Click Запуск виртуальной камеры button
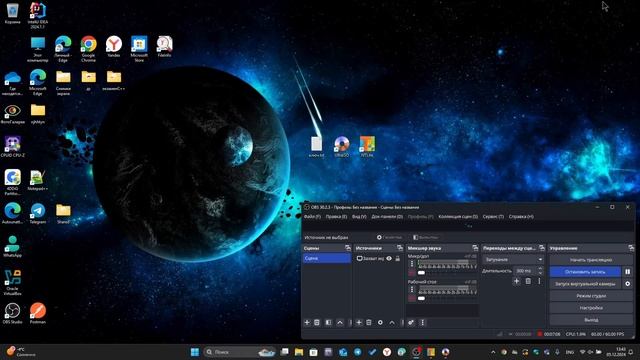Screen dimensions: 640x360 (585, 284)
